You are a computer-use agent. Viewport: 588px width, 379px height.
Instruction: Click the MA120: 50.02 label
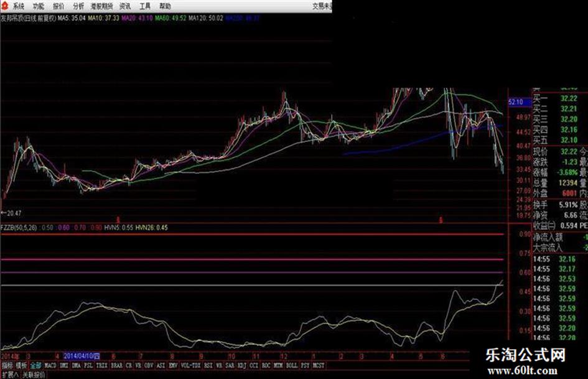click(x=206, y=17)
